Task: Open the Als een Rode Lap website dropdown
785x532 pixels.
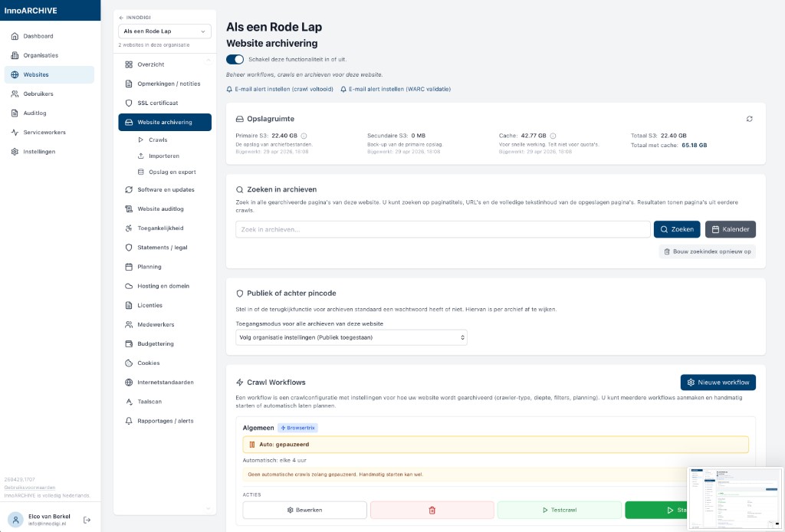Action: pos(165,31)
